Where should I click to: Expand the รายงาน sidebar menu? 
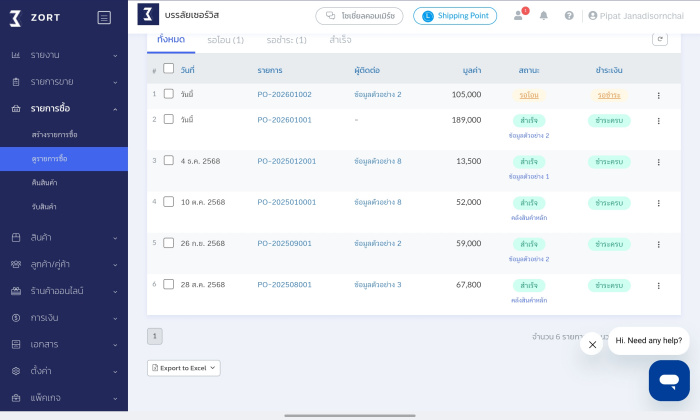point(64,54)
